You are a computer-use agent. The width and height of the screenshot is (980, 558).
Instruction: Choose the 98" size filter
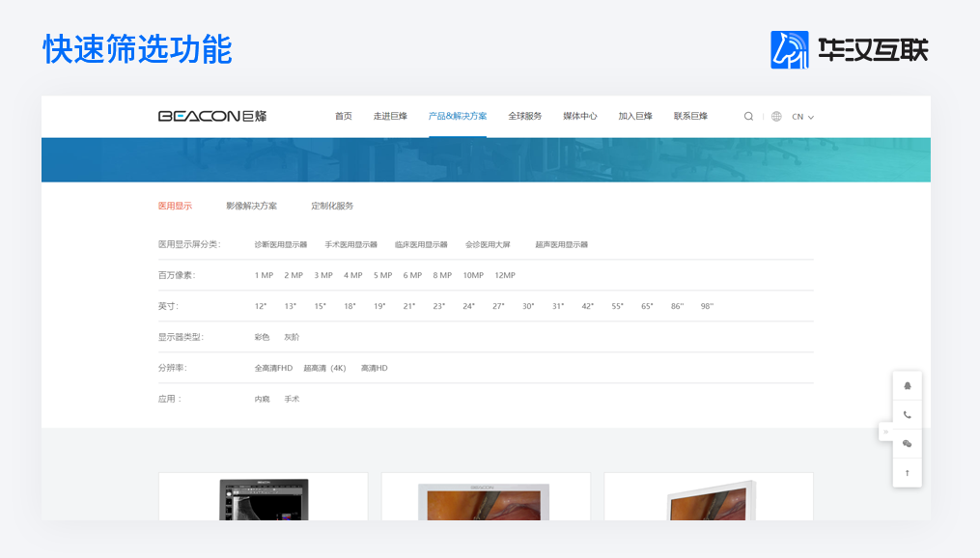tap(707, 306)
